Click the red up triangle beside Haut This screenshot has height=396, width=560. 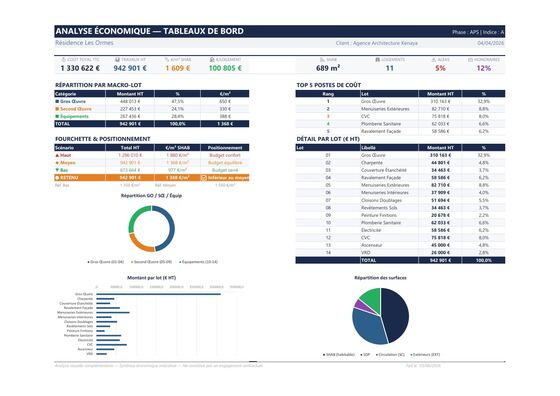tap(57, 155)
